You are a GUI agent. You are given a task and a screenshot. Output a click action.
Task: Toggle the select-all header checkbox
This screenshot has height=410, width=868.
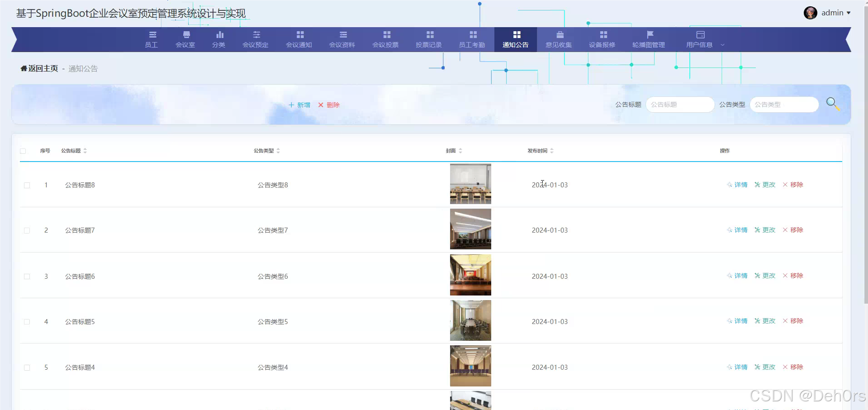[x=23, y=151]
